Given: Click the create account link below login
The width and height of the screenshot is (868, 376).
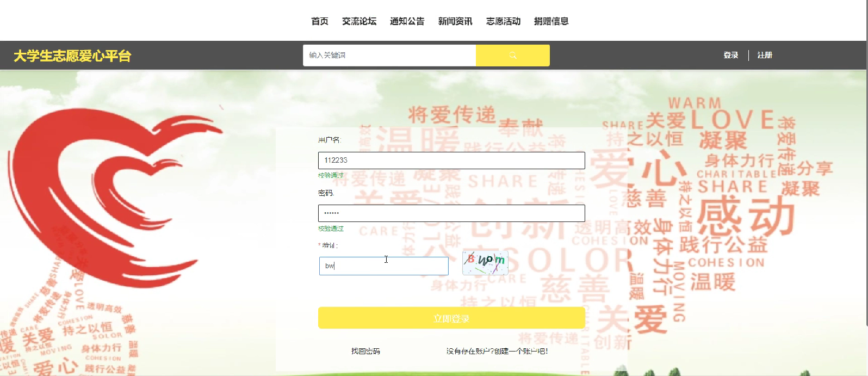Looking at the screenshot, I should click(497, 352).
